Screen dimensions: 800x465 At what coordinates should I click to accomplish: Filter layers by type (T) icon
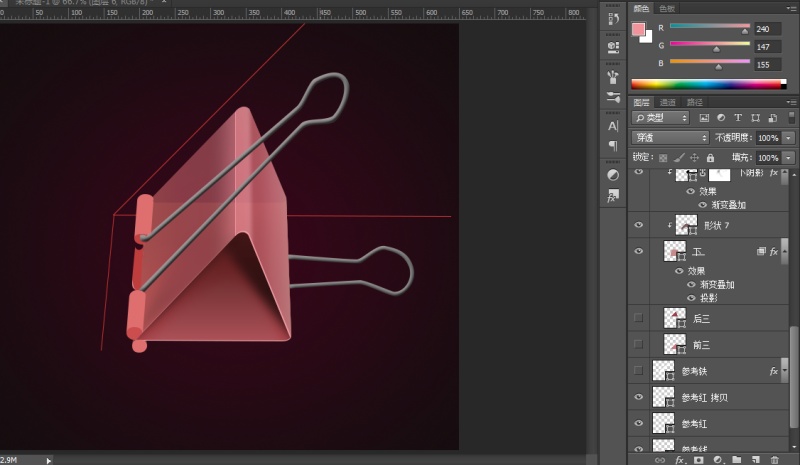click(738, 118)
